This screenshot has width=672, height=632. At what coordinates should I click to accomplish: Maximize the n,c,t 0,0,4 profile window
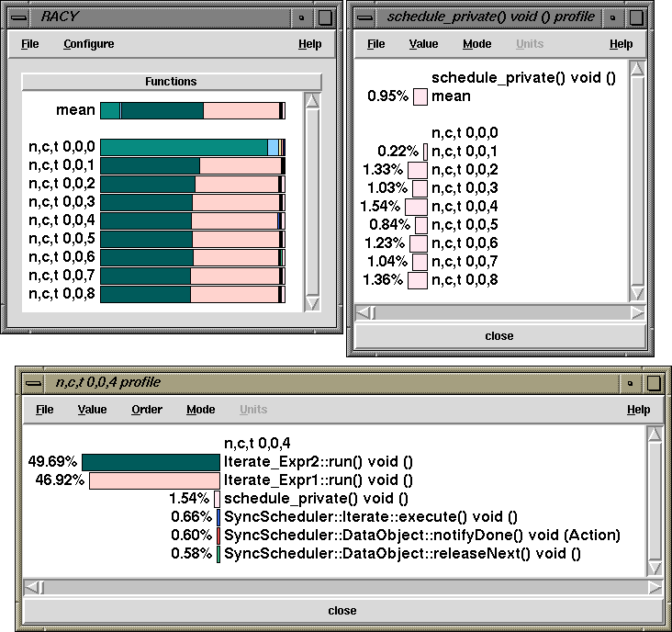coord(654,383)
